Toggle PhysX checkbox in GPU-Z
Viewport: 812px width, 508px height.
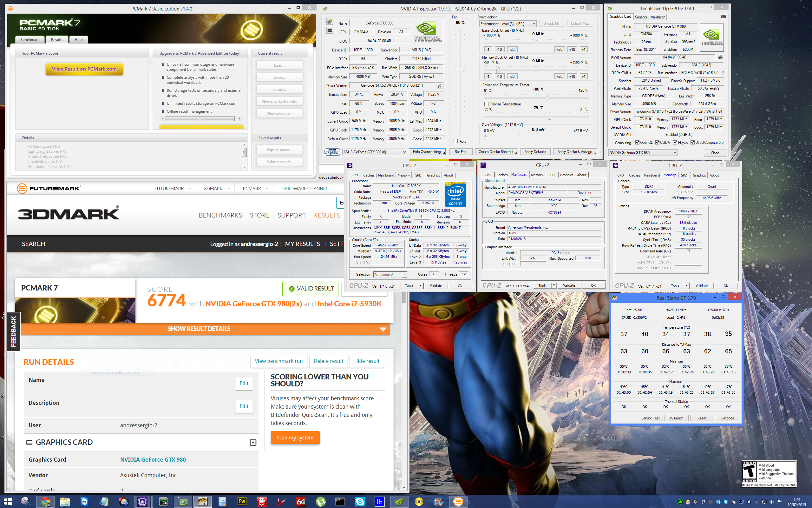coord(675,143)
